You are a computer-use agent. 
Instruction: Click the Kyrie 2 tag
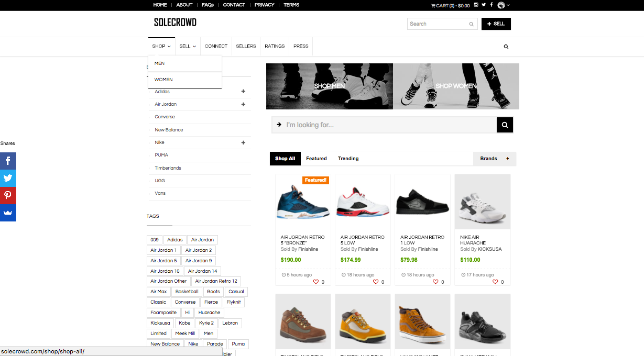[x=206, y=323]
